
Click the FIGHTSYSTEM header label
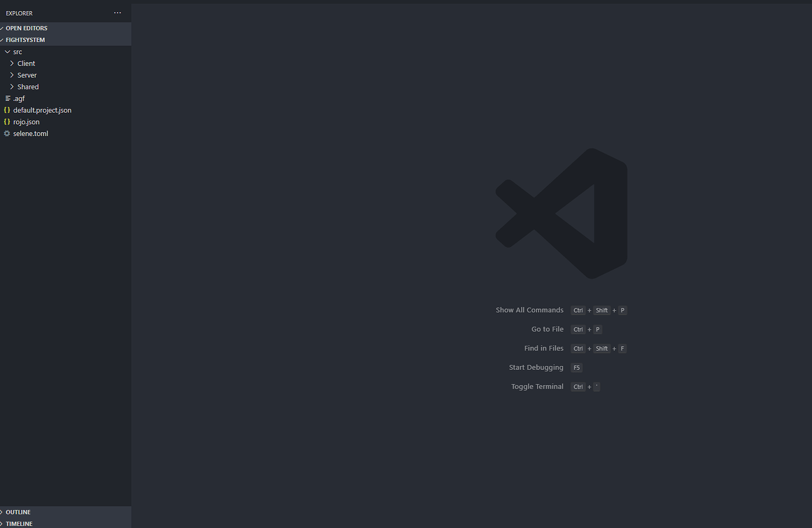point(25,40)
